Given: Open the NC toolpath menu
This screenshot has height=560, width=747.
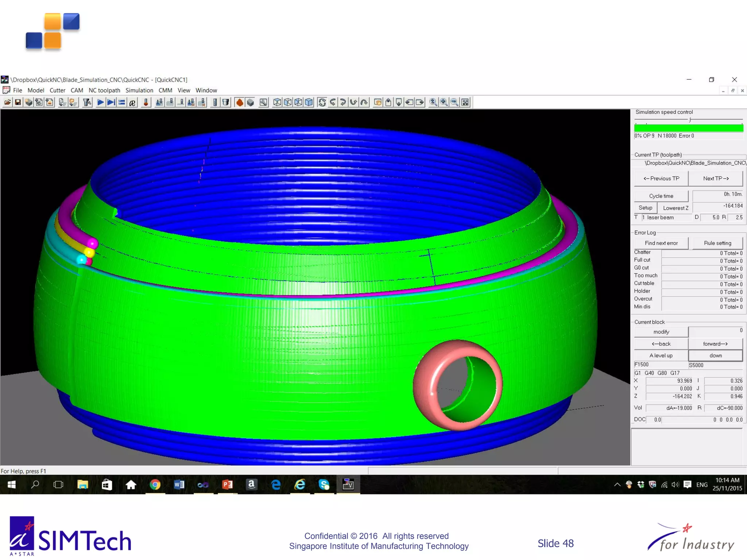Looking at the screenshot, I should [x=104, y=90].
